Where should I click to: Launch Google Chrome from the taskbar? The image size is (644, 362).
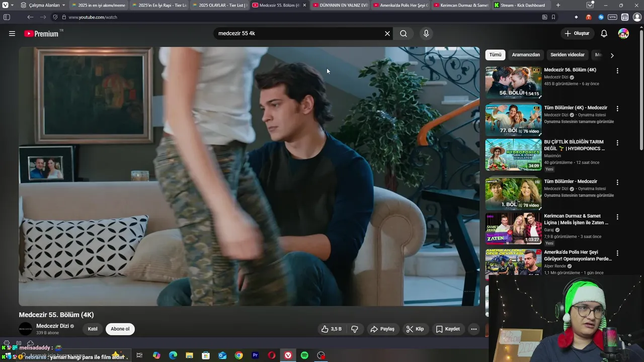(238, 355)
